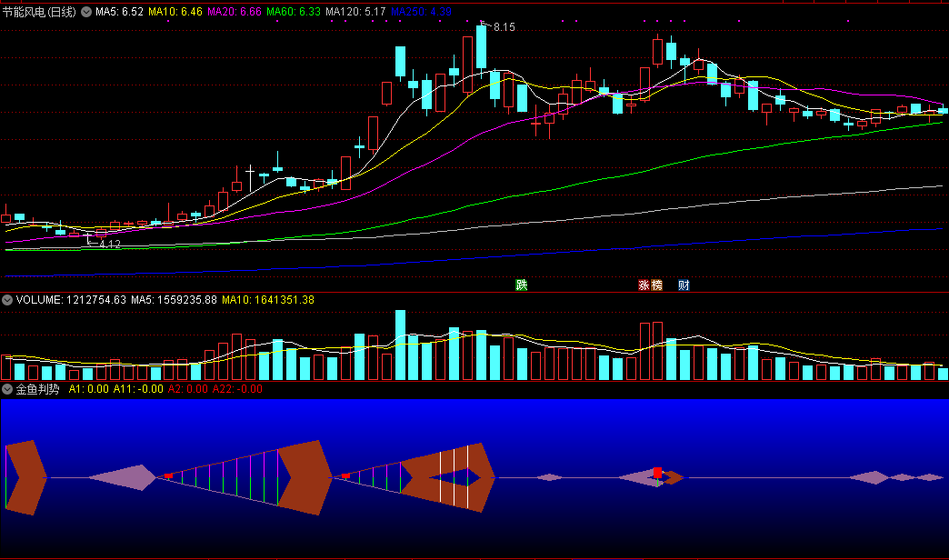Click the magenta MA20: 6.66 label
The image size is (949, 560).
click(x=235, y=12)
